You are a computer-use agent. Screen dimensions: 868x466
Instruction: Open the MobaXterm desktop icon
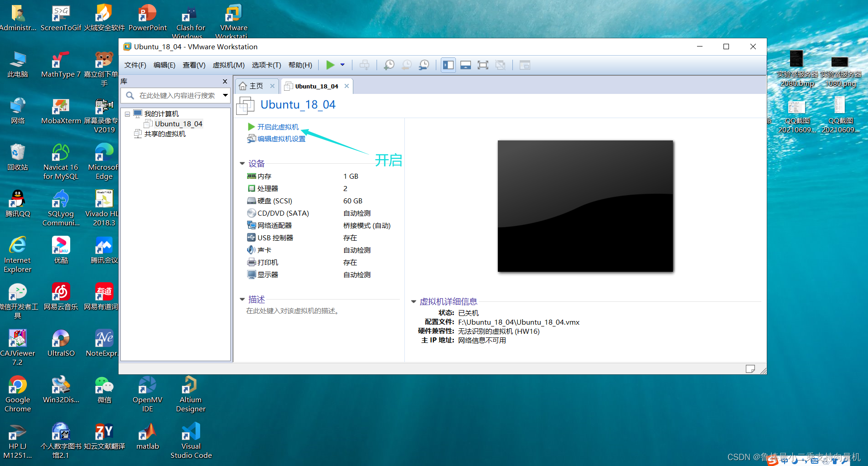pos(61,112)
